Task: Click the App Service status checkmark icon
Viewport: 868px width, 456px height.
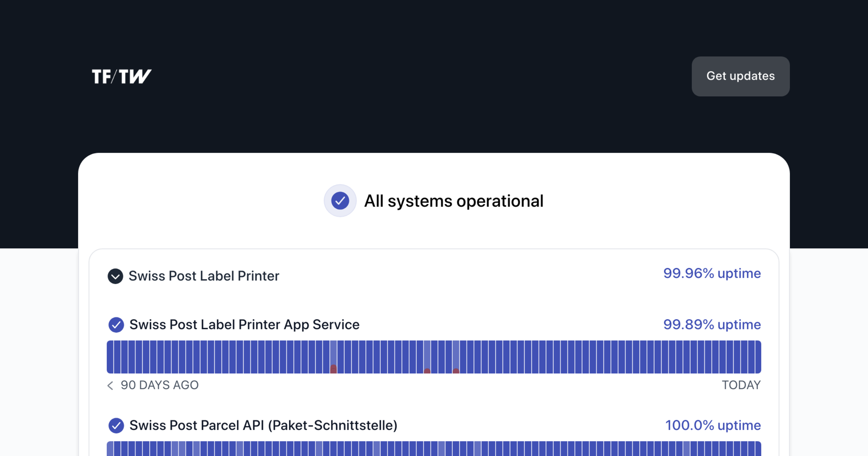Action: tap(116, 325)
